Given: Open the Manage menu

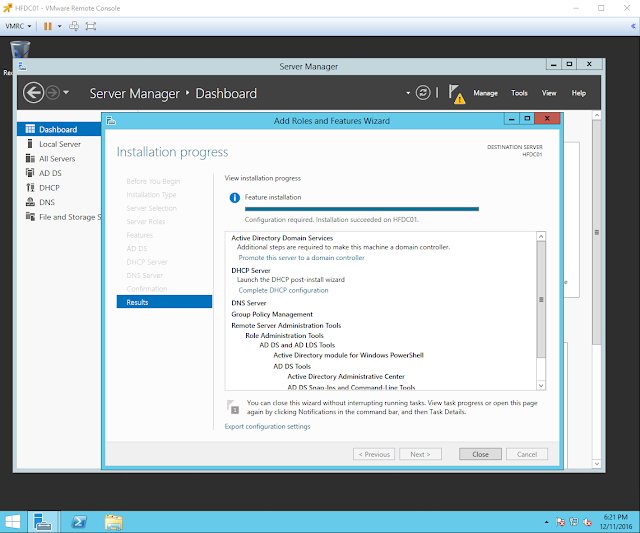Looking at the screenshot, I should pyautogui.click(x=485, y=93).
